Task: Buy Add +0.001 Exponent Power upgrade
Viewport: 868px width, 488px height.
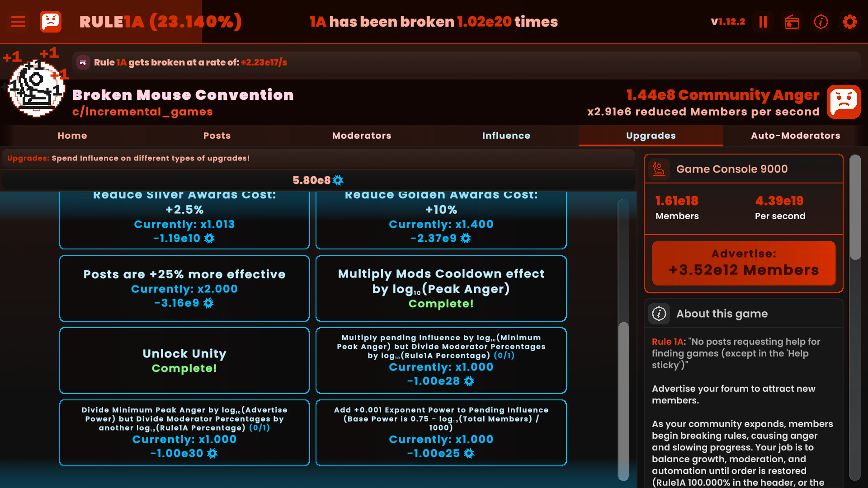Action: pos(441,432)
